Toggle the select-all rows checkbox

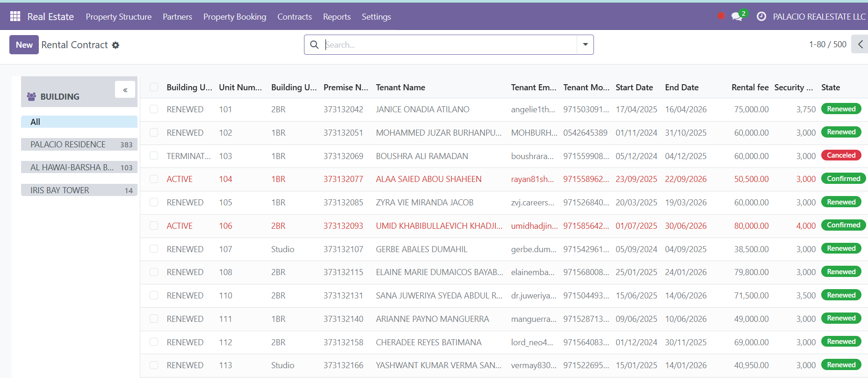[x=154, y=87]
